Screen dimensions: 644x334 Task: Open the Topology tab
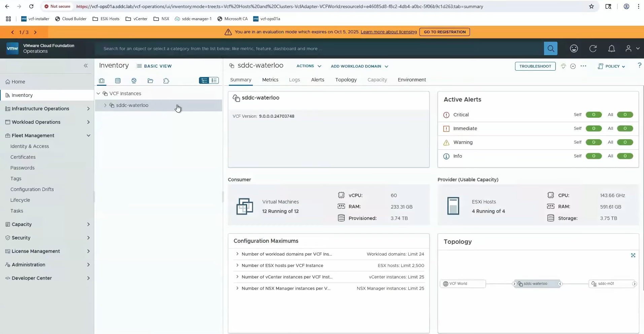[346, 80]
